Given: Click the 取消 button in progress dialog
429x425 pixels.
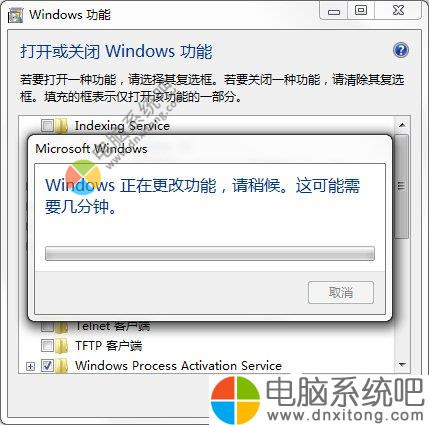Looking at the screenshot, I should click(x=341, y=292).
